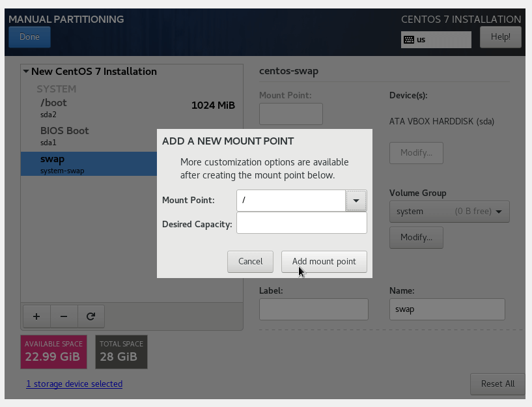Collapse New CentOS 7 Installation tree
Image resolution: width=532 pixels, height=407 pixels.
click(26, 71)
